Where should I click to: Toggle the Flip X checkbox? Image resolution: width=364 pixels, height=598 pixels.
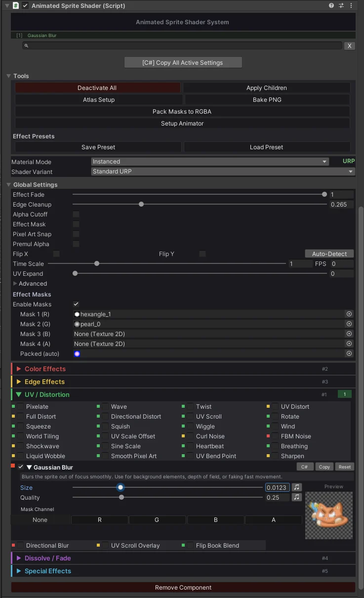[x=56, y=254]
